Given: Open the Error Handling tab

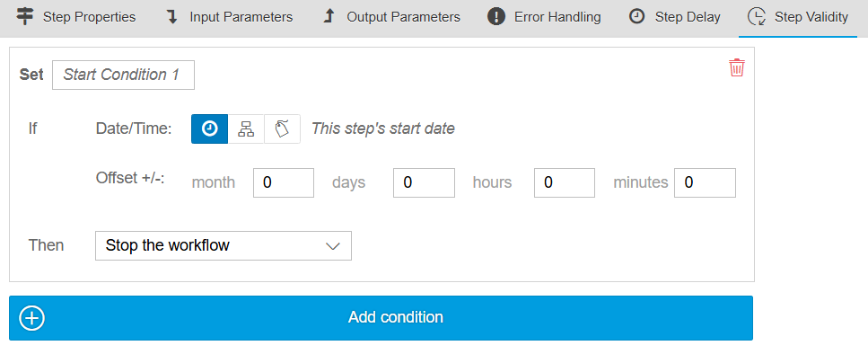Looking at the screenshot, I should tap(557, 17).
